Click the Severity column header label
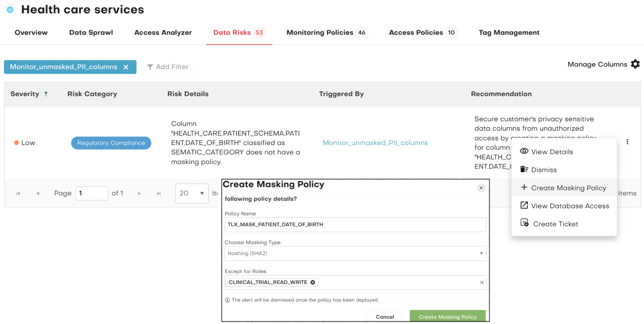This screenshot has width=644, height=324. [24, 94]
